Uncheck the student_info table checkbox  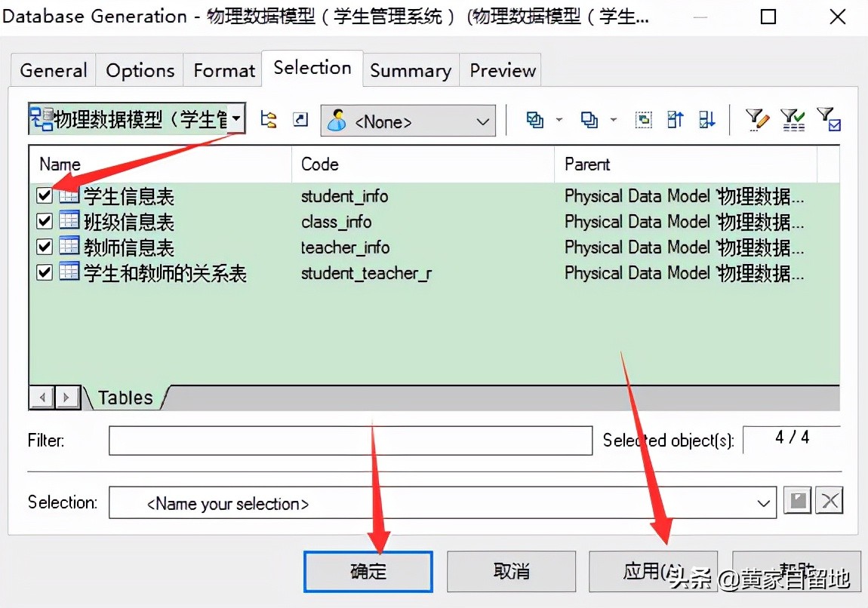point(43,195)
